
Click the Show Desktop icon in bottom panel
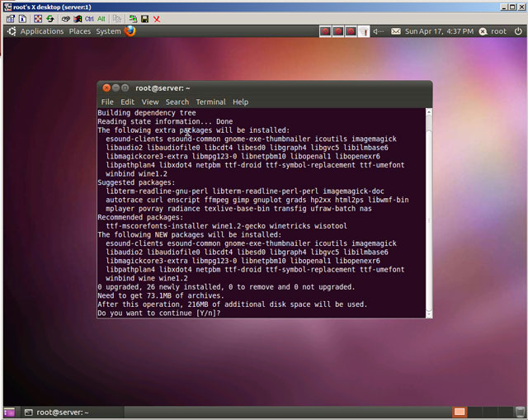point(9,413)
